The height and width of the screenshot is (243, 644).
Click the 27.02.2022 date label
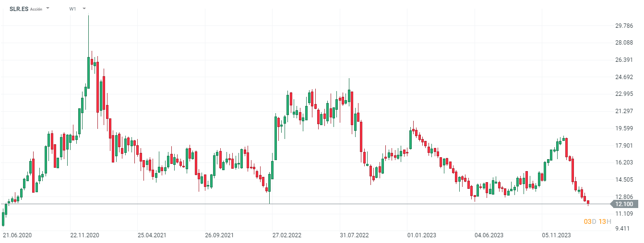pos(286,235)
